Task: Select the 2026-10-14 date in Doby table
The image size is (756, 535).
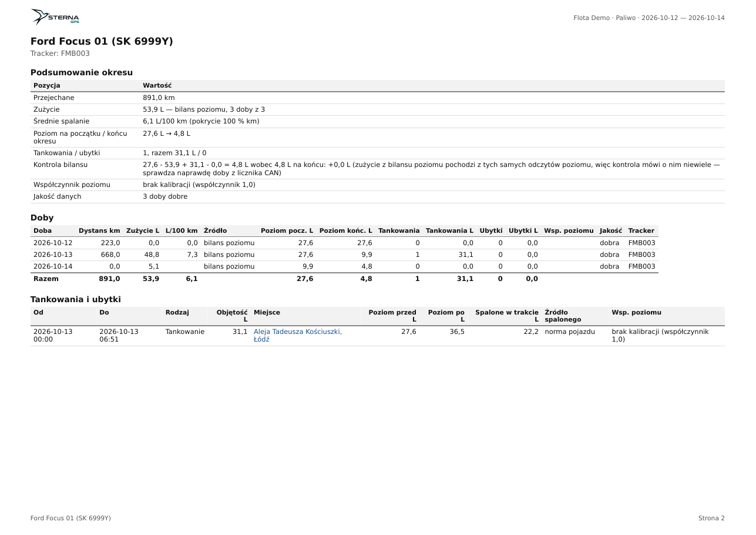Action: click(x=53, y=266)
